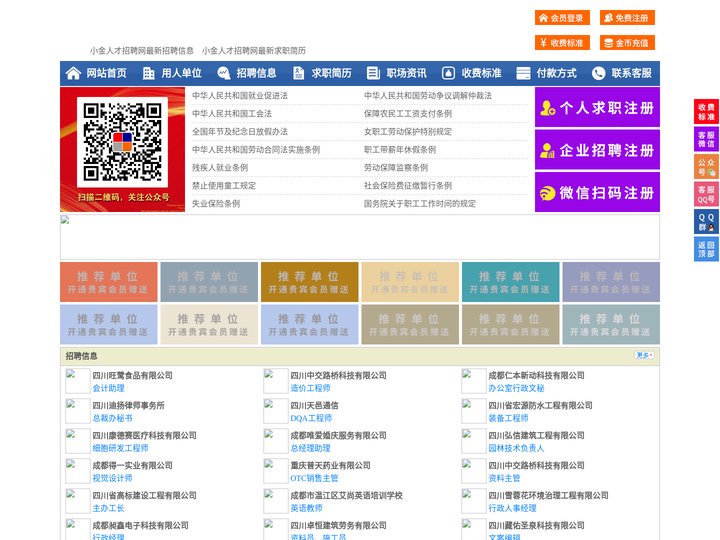Click the document icon beside 求职简历
Viewport: 720px width, 540px height.
(x=298, y=73)
